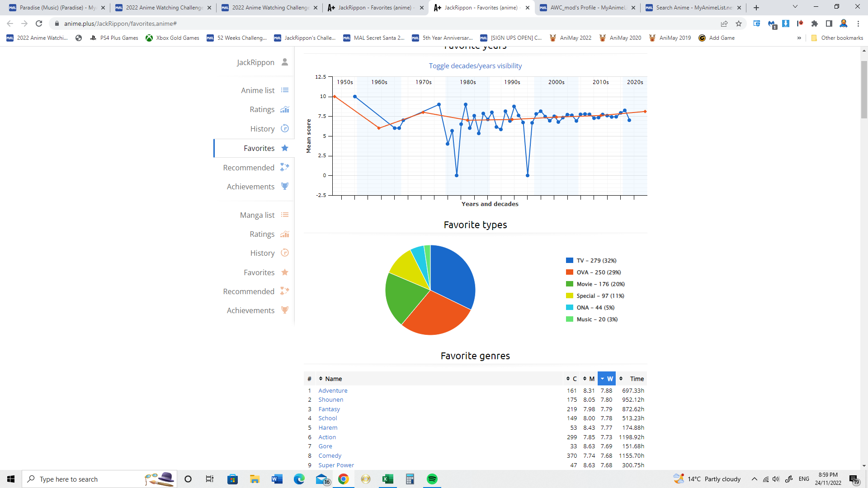Bookmark this page with star icon
The height and width of the screenshot is (488, 868).
coord(739,23)
